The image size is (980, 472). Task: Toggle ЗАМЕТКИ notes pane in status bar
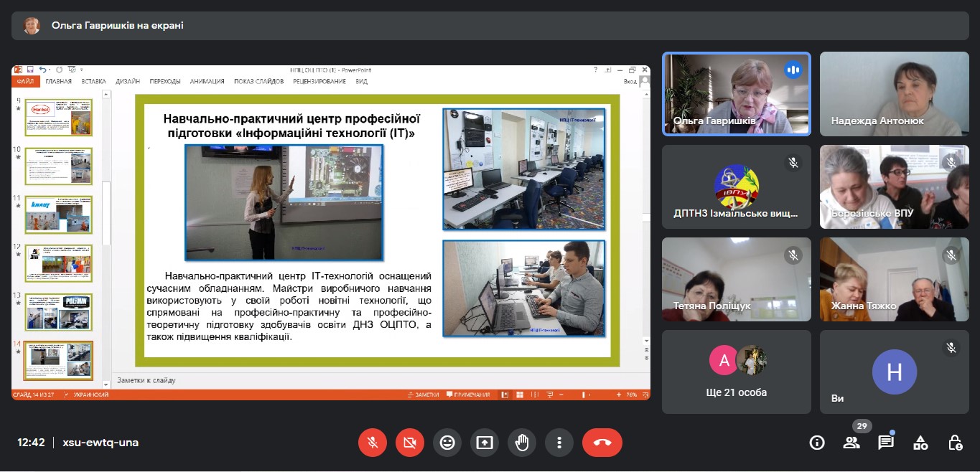coord(422,395)
